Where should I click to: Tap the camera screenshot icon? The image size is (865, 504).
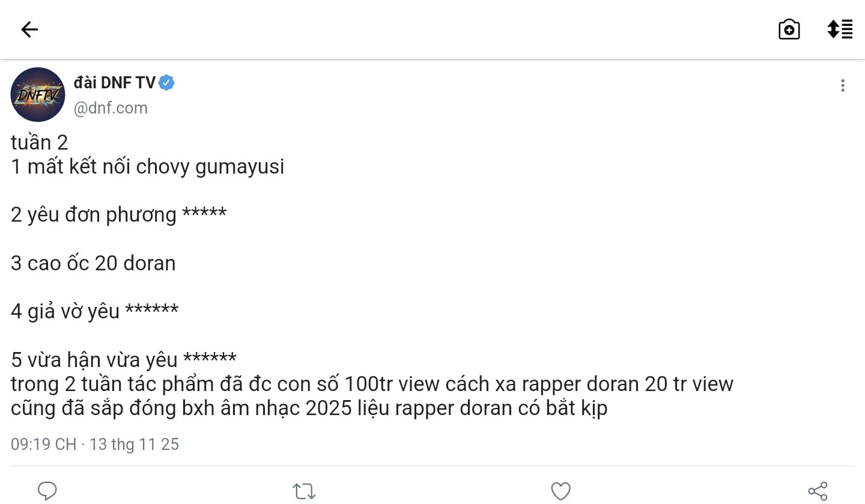789,29
